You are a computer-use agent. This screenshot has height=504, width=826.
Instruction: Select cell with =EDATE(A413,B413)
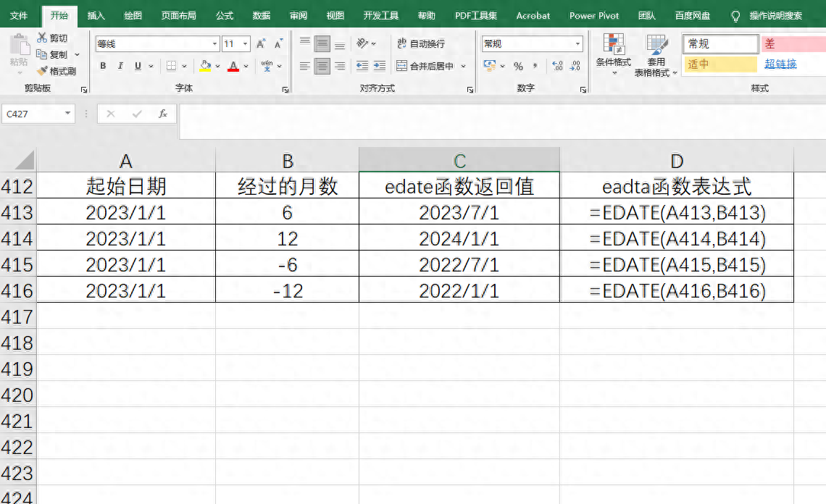pos(677,211)
